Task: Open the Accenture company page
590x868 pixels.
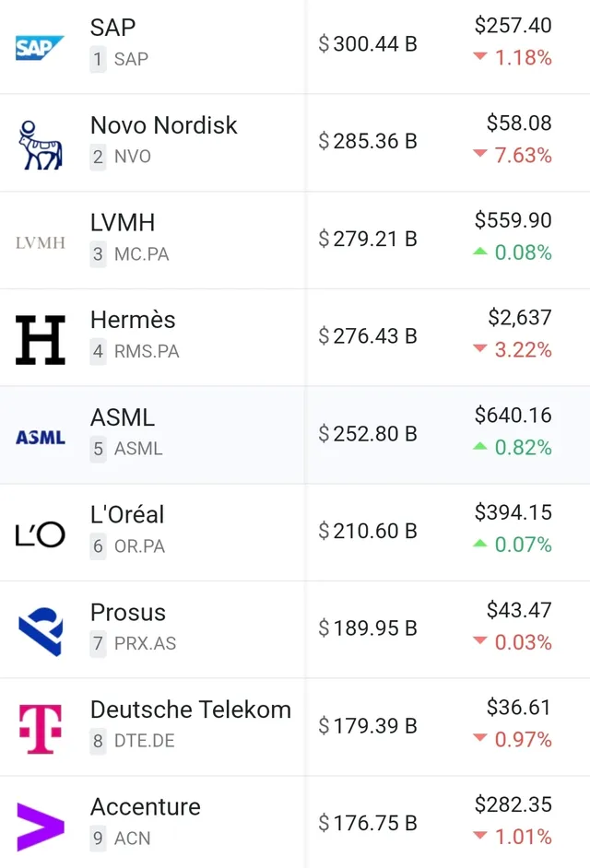Action: click(145, 807)
